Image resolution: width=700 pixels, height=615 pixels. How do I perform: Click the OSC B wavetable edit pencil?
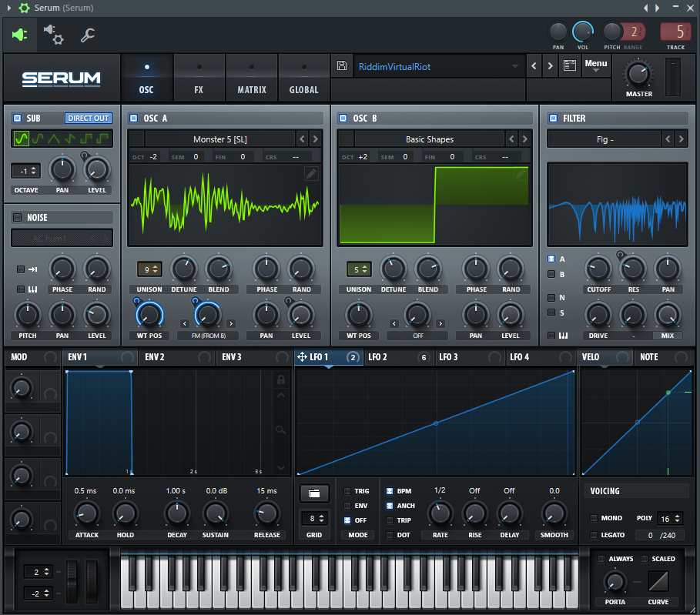(x=521, y=173)
